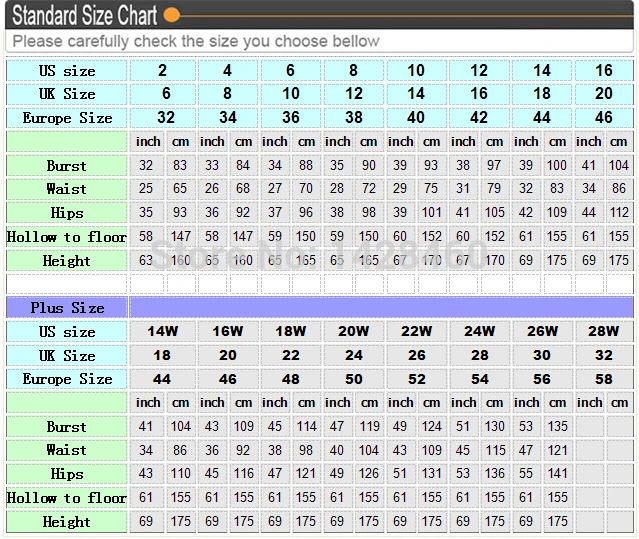Click Plus Burst '130' cm under 24W
639x539 pixels.
[x=494, y=426]
